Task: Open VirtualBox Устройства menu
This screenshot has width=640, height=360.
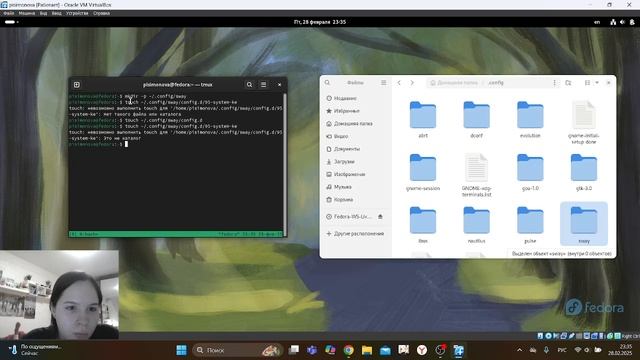Action: coord(77,13)
